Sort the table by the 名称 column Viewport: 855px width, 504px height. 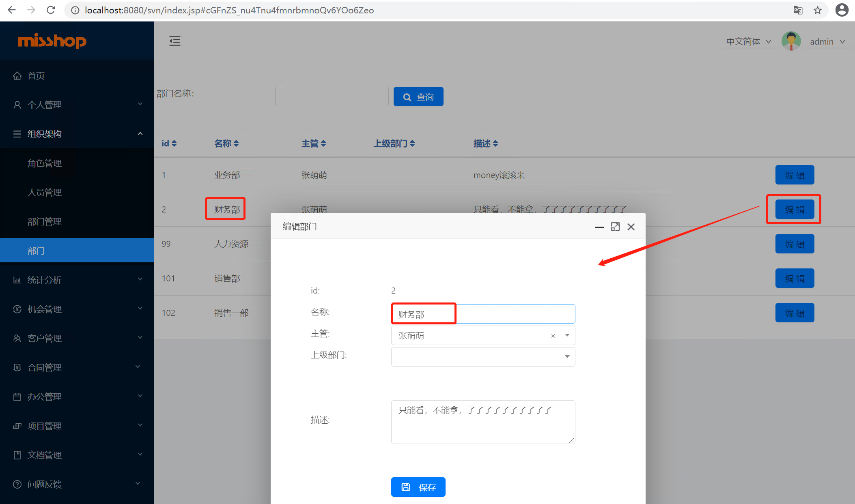(x=226, y=144)
